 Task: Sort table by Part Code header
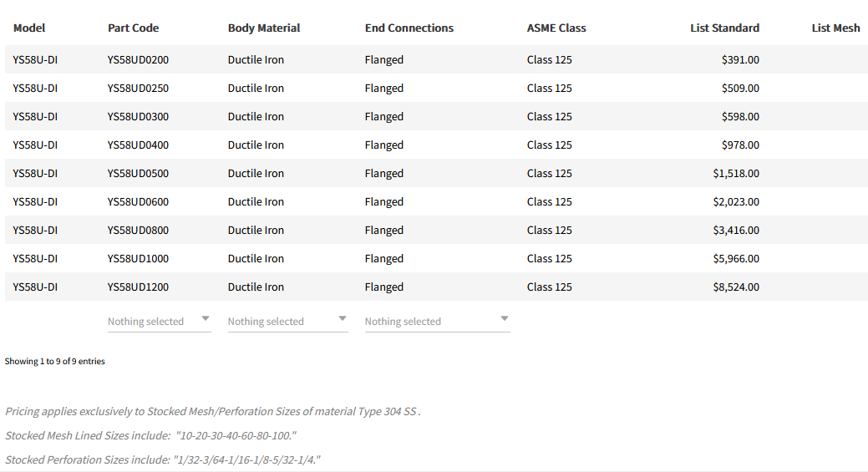pyautogui.click(x=133, y=28)
